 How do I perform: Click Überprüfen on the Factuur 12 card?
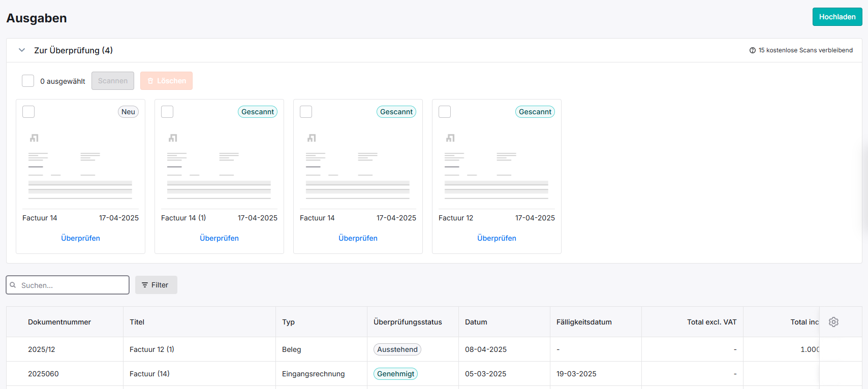click(x=497, y=238)
